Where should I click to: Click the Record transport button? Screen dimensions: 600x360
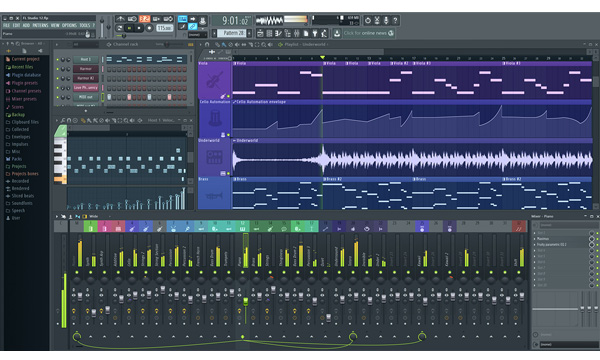tap(149, 28)
